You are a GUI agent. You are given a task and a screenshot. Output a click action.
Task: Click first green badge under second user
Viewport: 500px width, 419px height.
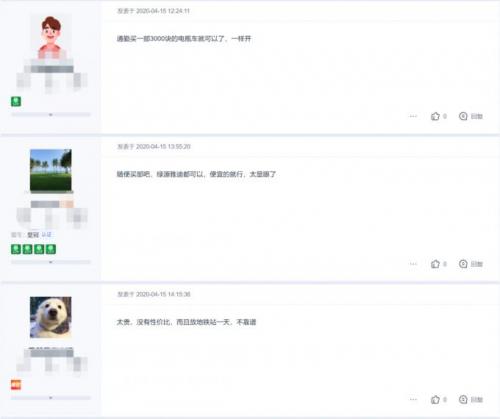click(x=16, y=249)
